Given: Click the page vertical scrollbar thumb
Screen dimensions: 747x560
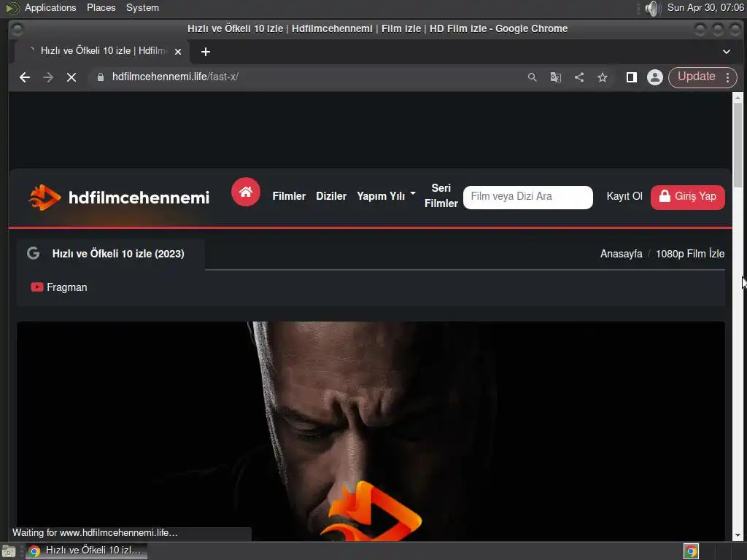Looking at the screenshot, I should [x=738, y=145].
